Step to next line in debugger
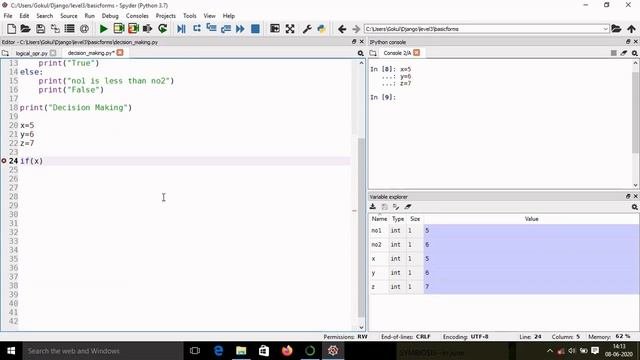The image size is (640, 360). (x=196, y=29)
